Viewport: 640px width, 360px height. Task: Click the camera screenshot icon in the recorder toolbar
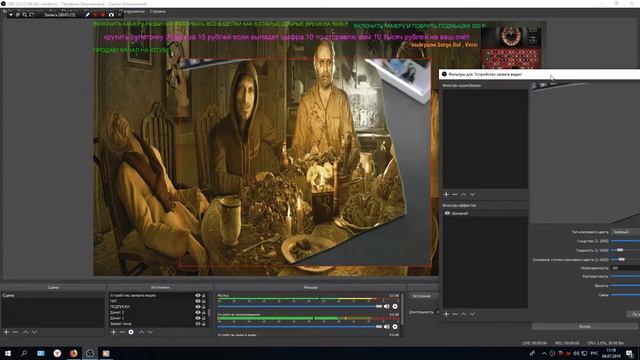[111, 15]
